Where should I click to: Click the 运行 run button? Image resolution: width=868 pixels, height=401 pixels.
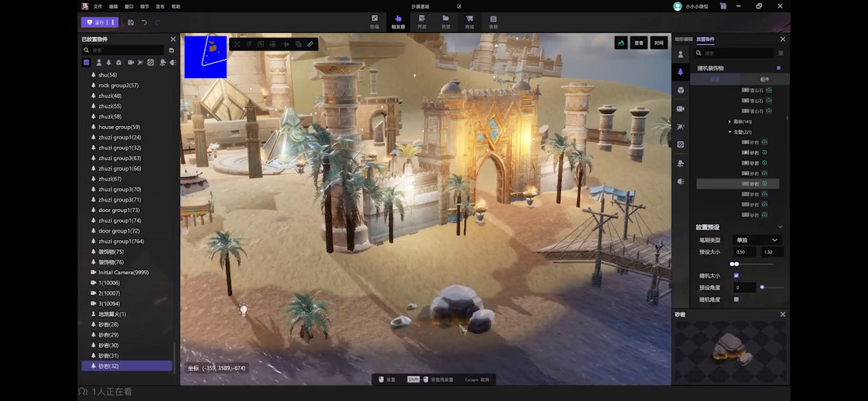coord(96,23)
